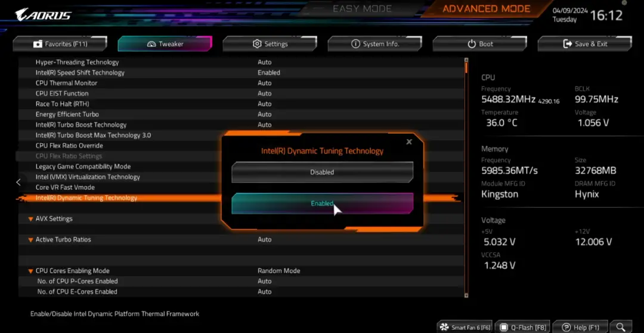Change the Energy Efficient Turbo value
Viewport: 644px width, 333px height.
click(x=265, y=115)
